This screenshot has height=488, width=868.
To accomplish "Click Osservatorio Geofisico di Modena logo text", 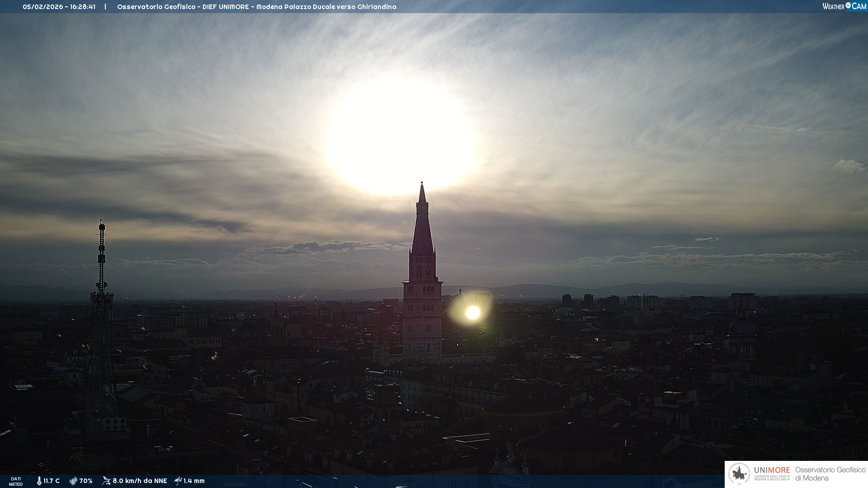I will coord(830,474).
